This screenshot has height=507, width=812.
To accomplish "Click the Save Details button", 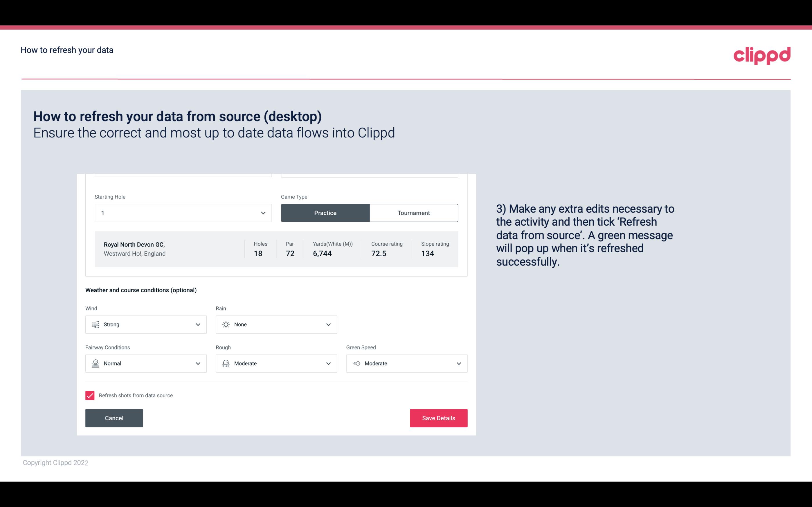I will 438,418.
